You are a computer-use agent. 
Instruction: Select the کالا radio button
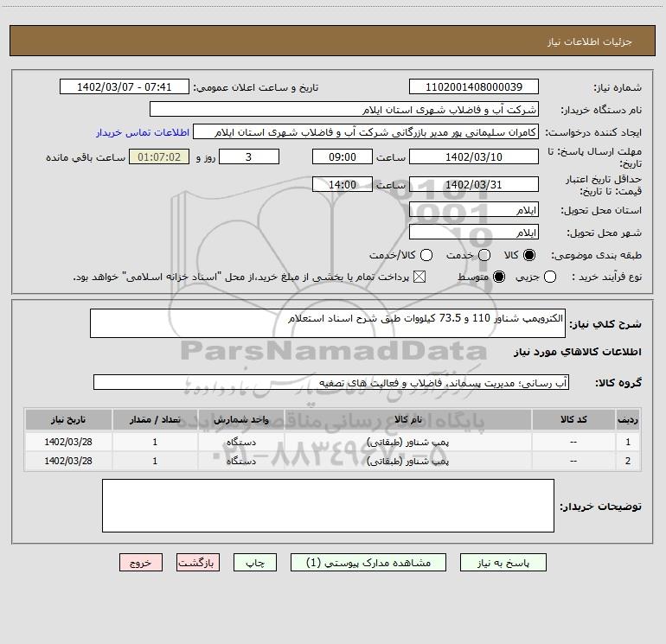tap(529, 255)
